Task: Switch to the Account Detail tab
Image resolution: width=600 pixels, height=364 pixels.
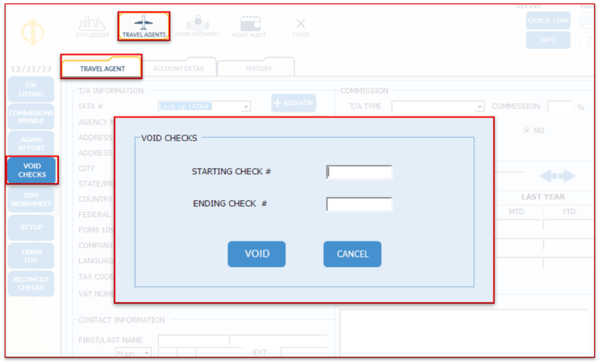Action: point(179,68)
